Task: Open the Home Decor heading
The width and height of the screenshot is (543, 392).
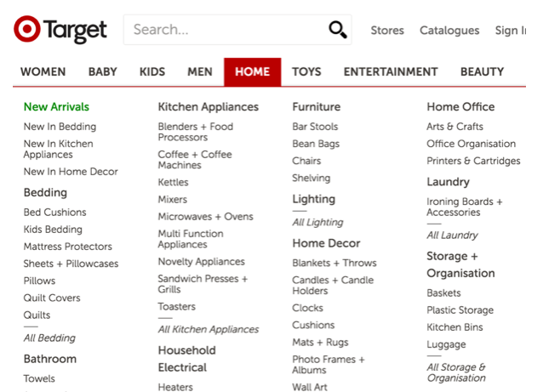Action: point(327,243)
